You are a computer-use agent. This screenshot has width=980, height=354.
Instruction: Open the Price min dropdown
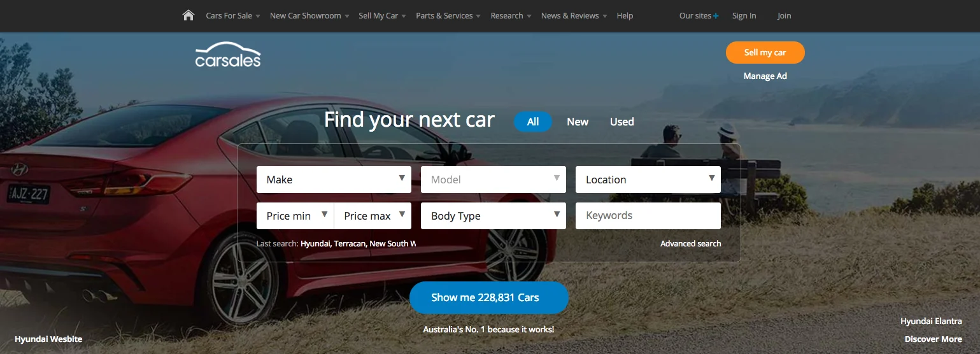(295, 216)
